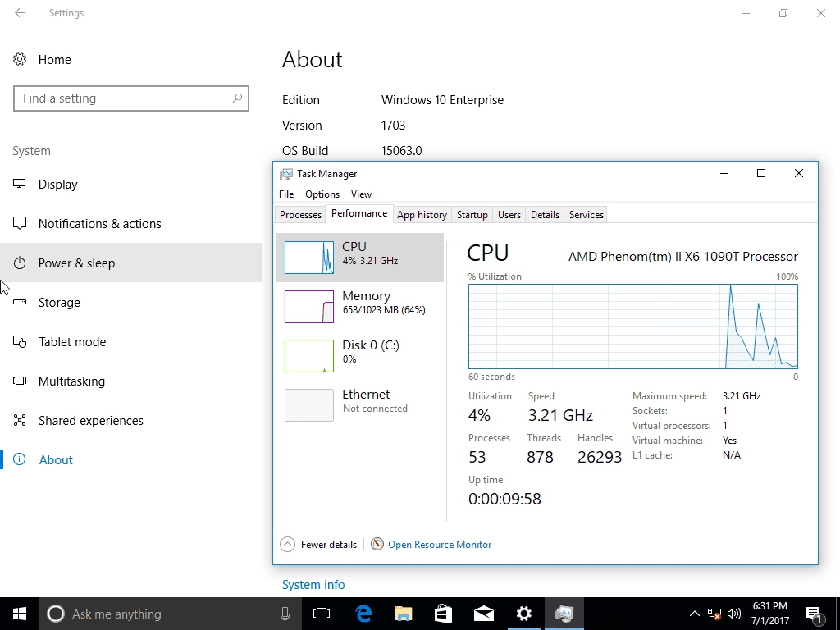The image size is (840, 630).
Task: Show hidden tray icons chevron
Action: pyautogui.click(x=694, y=614)
